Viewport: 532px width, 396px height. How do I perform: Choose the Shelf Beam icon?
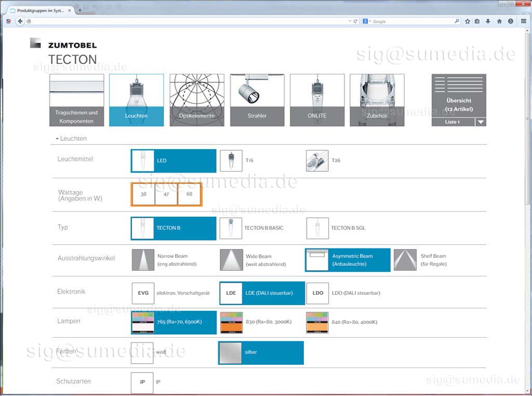pos(405,260)
